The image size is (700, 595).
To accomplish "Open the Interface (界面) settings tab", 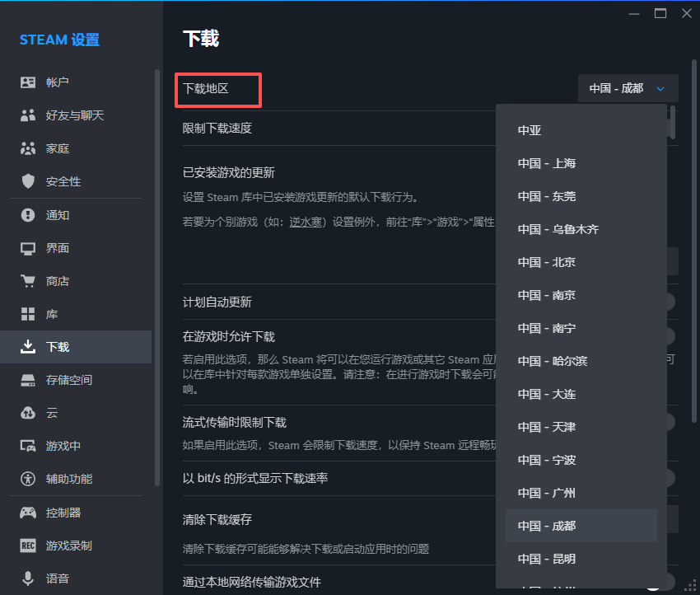I will pyautogui.click(x=58, y=248).
